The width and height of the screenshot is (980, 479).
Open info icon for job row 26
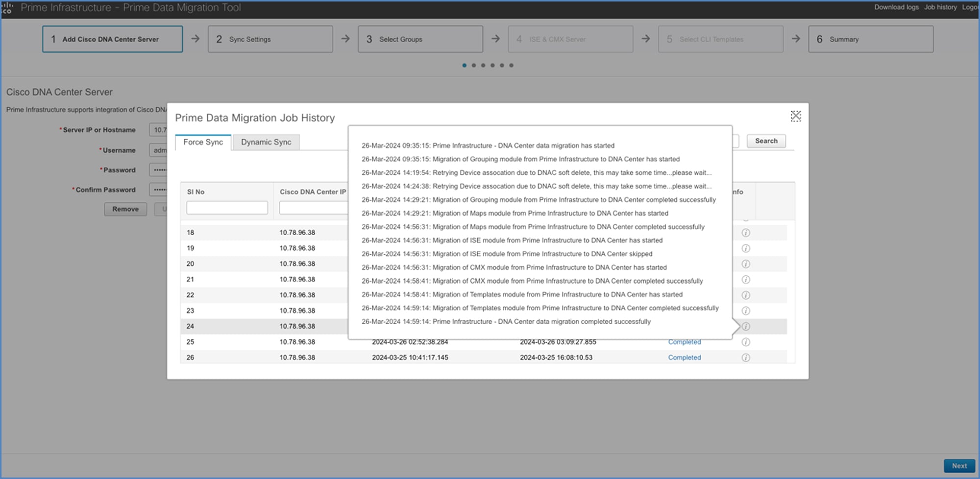click(x=746, y=358)
